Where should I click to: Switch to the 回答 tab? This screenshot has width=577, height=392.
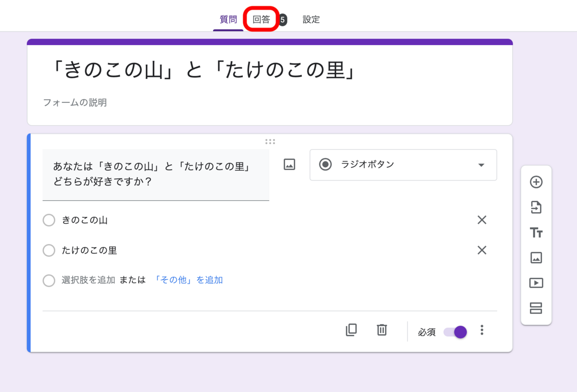pyautogui.click(x=262, y=20)
